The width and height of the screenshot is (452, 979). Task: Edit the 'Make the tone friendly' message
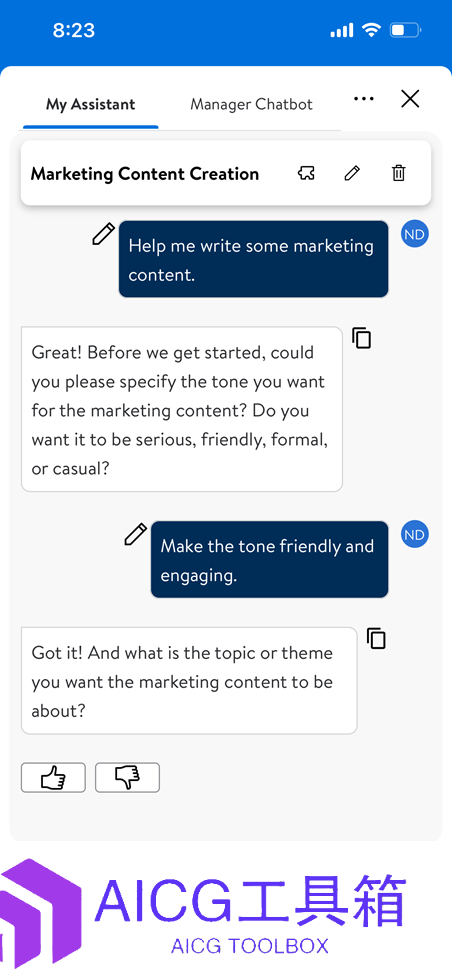pos(135,534)
